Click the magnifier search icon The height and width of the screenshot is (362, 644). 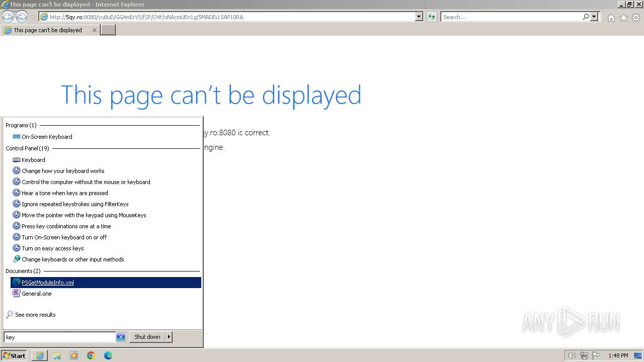[586, 17]
